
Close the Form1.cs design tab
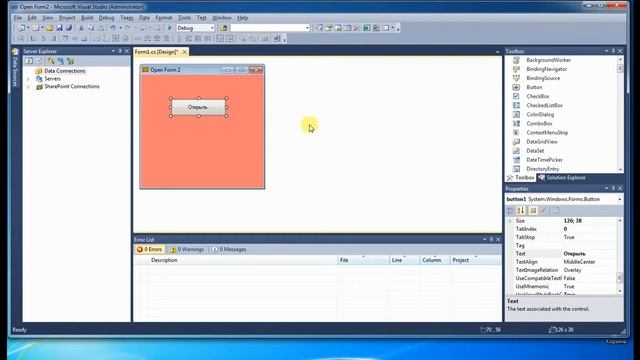pos(184,52)
